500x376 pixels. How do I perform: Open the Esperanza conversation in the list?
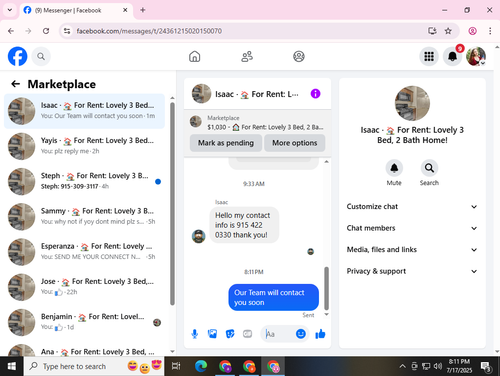(84, 252)
